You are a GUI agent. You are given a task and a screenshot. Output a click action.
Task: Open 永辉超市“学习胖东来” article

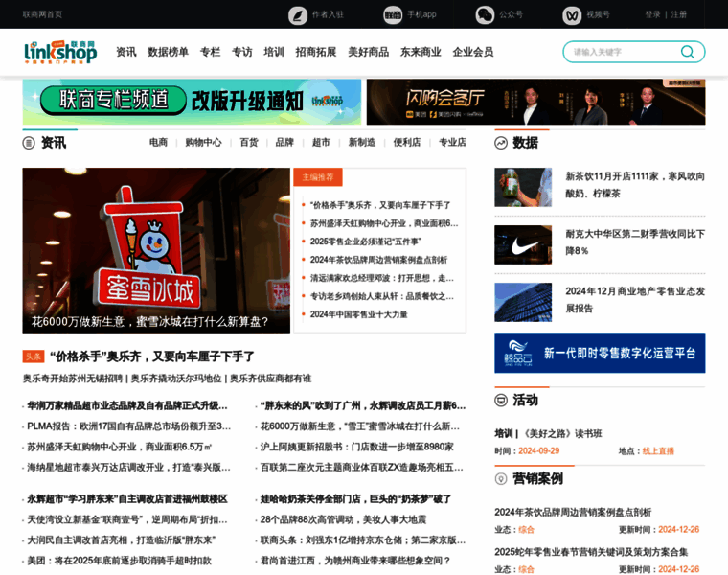point(127,499)
